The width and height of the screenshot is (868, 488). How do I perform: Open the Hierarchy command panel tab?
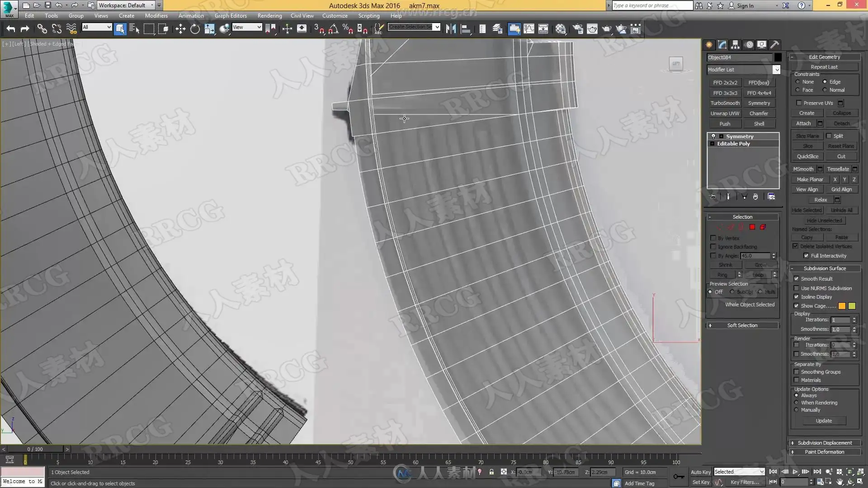point(735,45)
